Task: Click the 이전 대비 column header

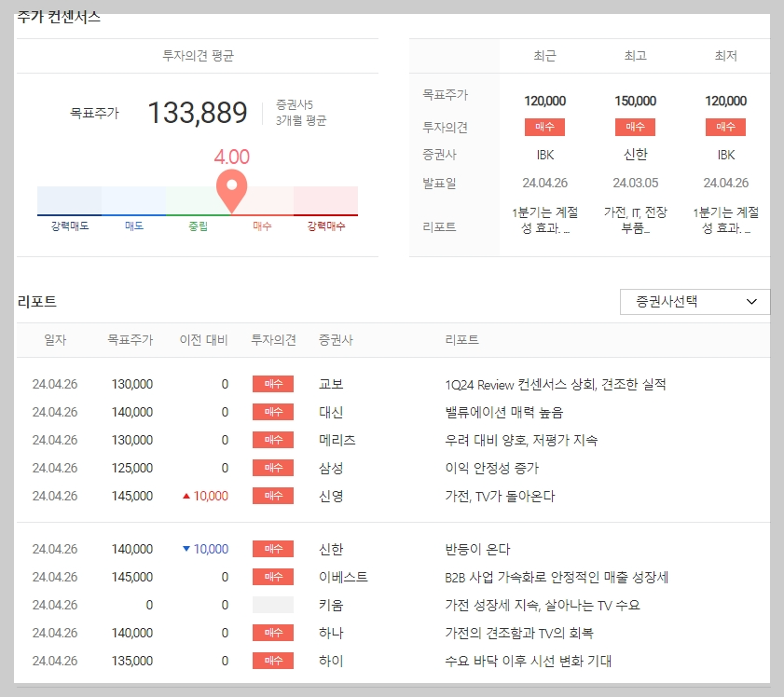Action: (x=203, y=340)
